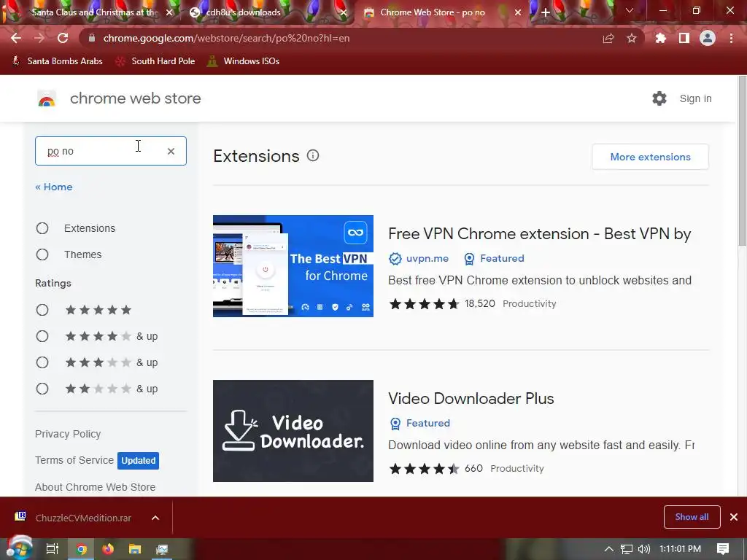747x560 pixels.
Task: Expand options for ChuzzleCVMedition.rar download
Action: click(155, 518)
